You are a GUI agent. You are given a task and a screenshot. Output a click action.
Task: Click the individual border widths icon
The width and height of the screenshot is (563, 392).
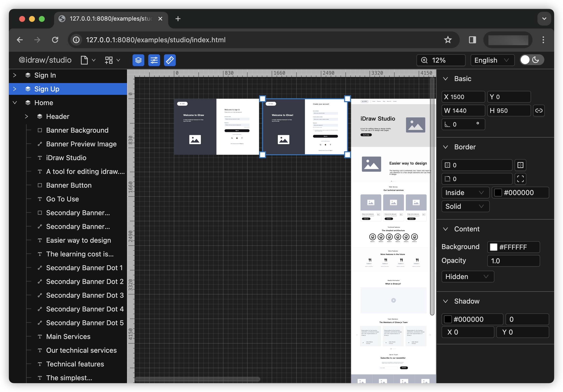click(x=520, y=165)
